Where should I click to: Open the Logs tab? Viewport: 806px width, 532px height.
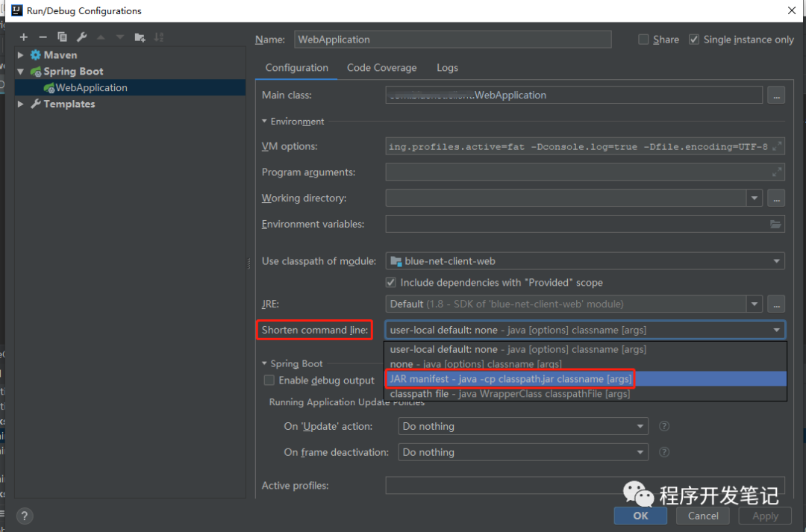(447, 67)
